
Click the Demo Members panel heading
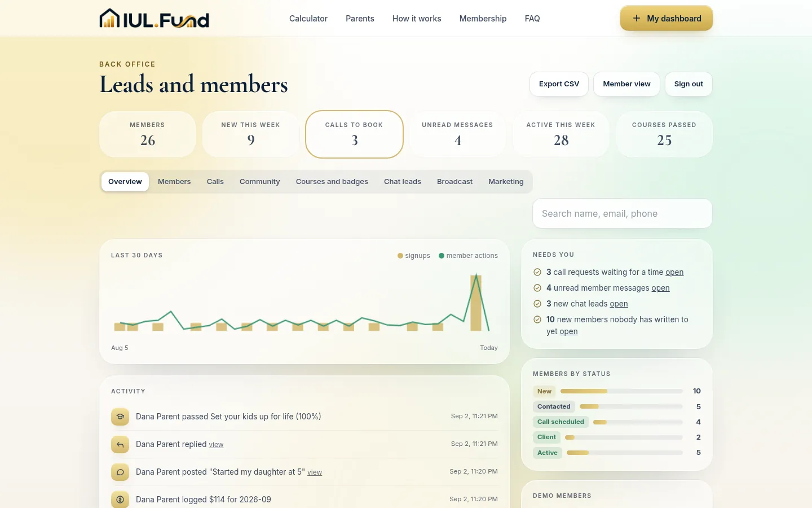click(x=562, y=496)
